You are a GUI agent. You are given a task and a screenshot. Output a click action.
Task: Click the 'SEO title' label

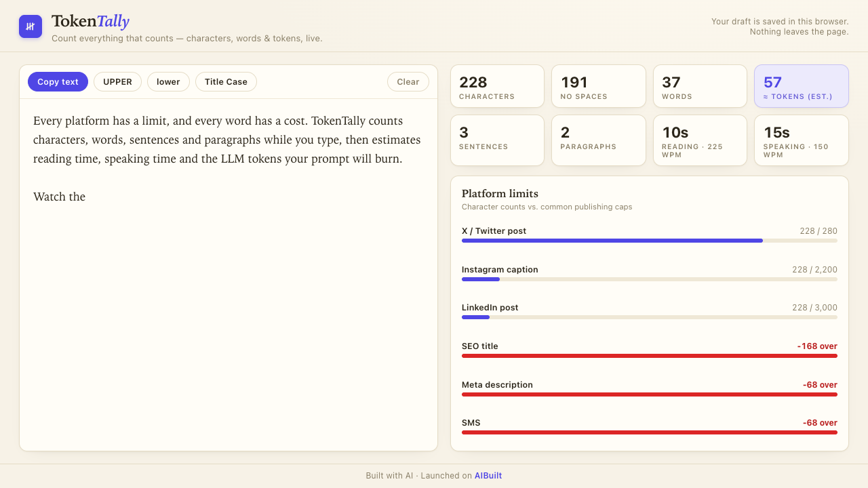click(479, 346)
